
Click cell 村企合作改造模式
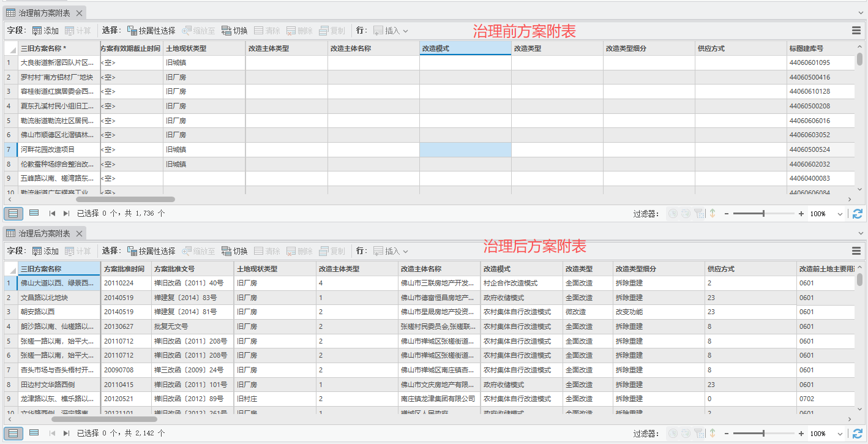point(522,283)
